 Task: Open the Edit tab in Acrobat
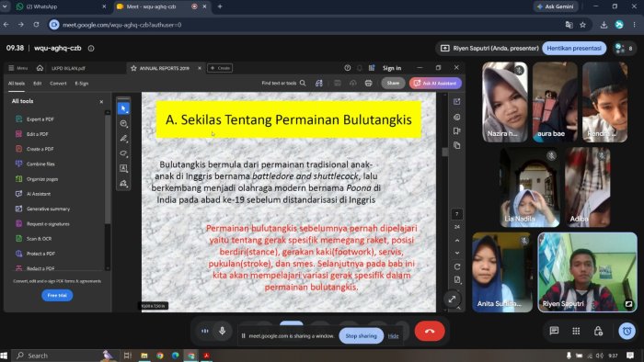38,84
